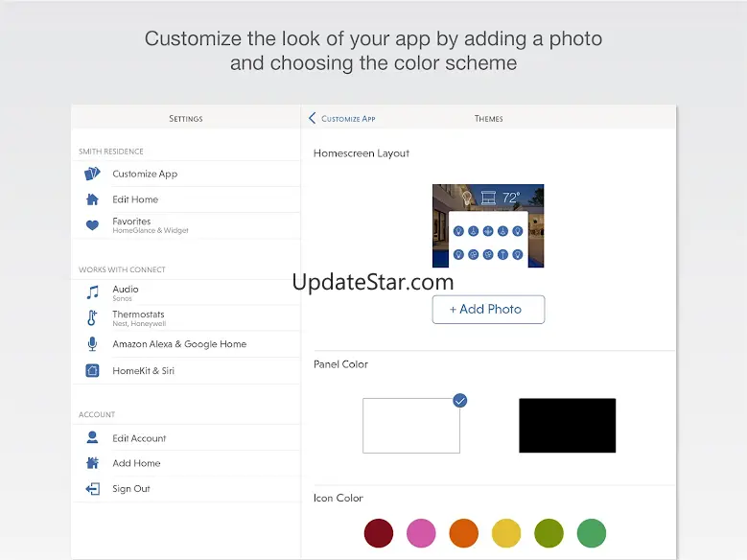
Task: Click the Amazon Alexa microphone icon
Action: (x=92, y=344)
